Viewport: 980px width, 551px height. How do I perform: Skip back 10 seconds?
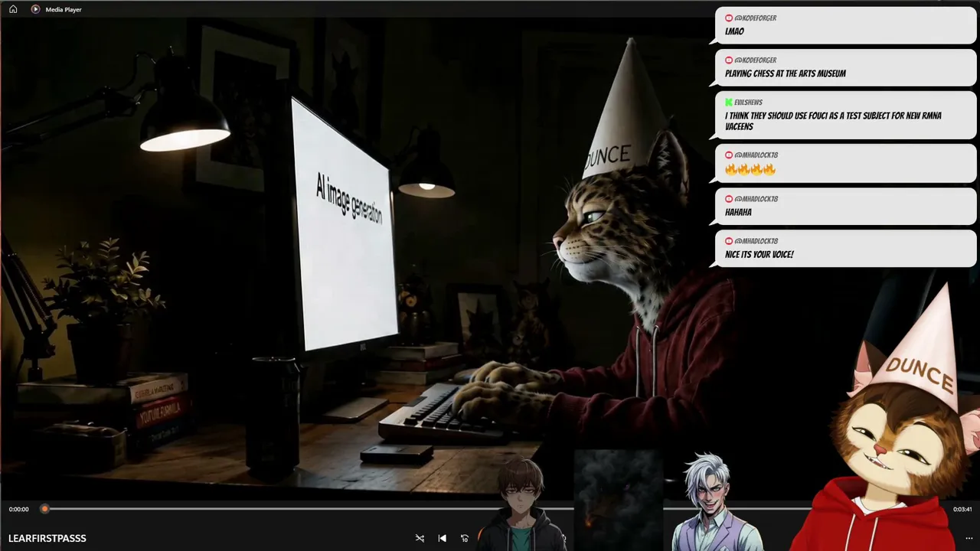point(464,538)
